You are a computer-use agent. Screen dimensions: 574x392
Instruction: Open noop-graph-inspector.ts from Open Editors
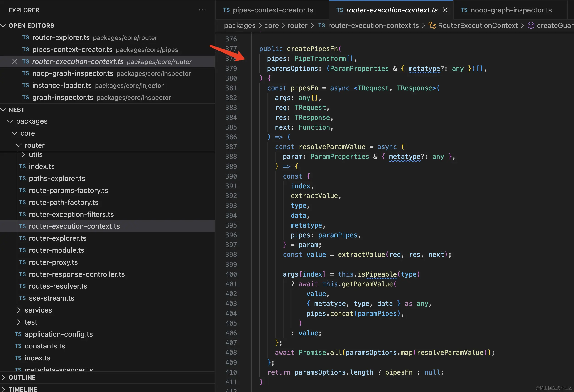pyautogui.click(x=108, y=73)
